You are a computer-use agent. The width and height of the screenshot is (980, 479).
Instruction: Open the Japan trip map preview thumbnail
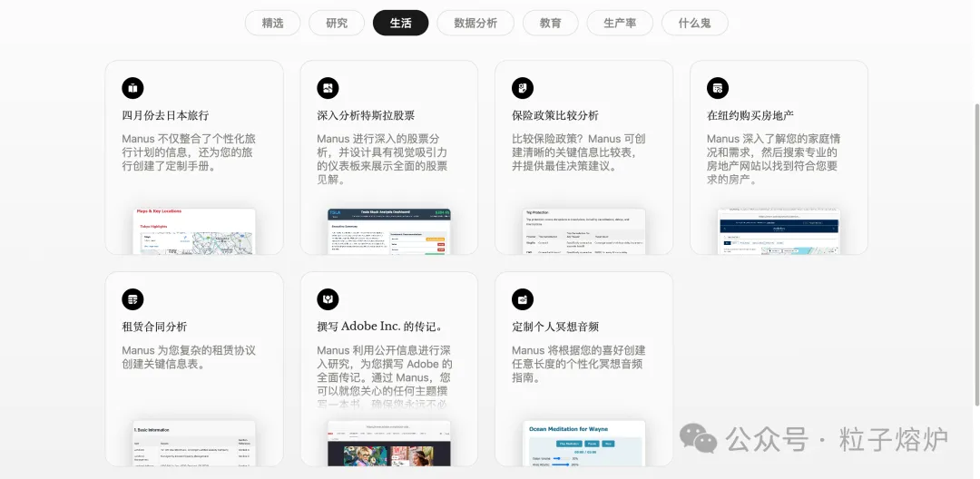(x=194, y=231)
